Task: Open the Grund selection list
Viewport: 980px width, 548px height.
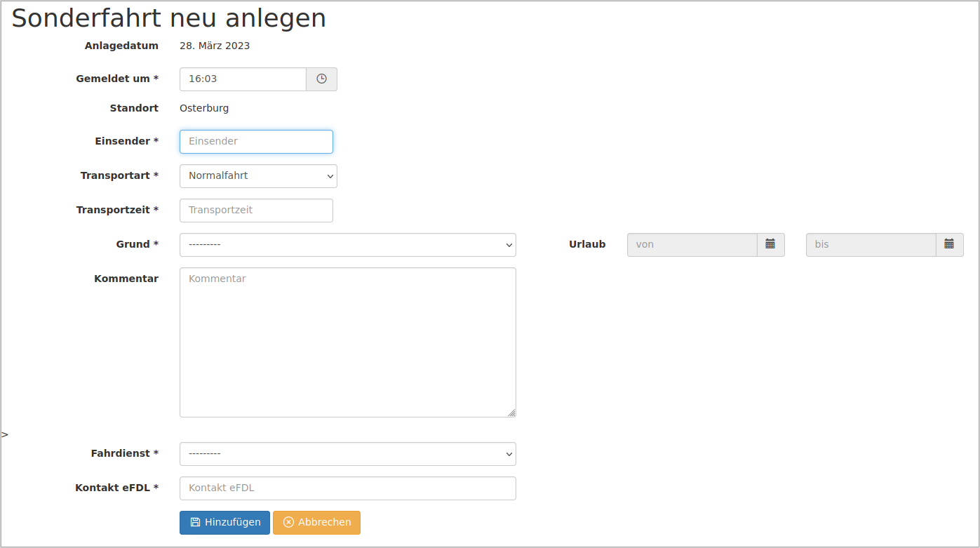Action: 347,245
